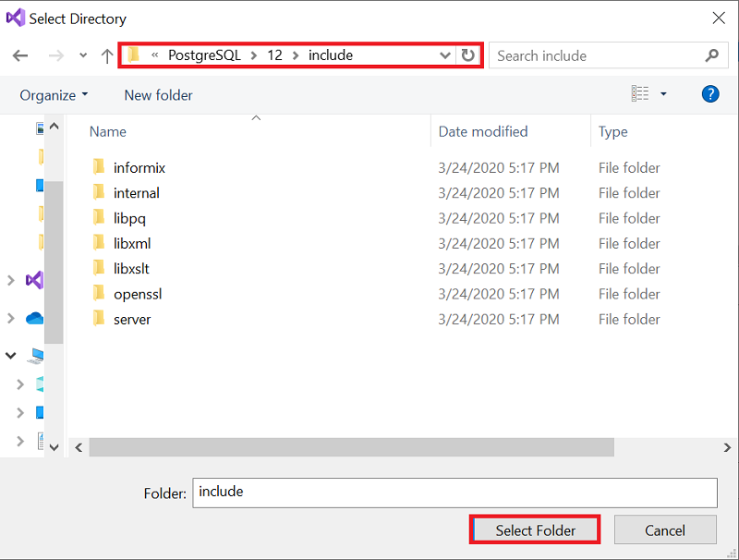Open recent locations dropdown arrow
Viewport: 739px width, 560px height.
[83, 55]
